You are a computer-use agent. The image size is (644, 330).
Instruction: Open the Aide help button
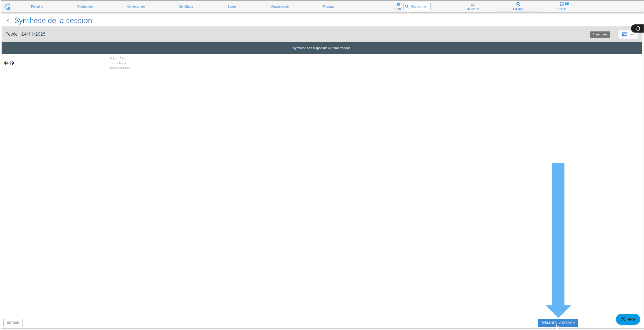[x=628, y=319]
